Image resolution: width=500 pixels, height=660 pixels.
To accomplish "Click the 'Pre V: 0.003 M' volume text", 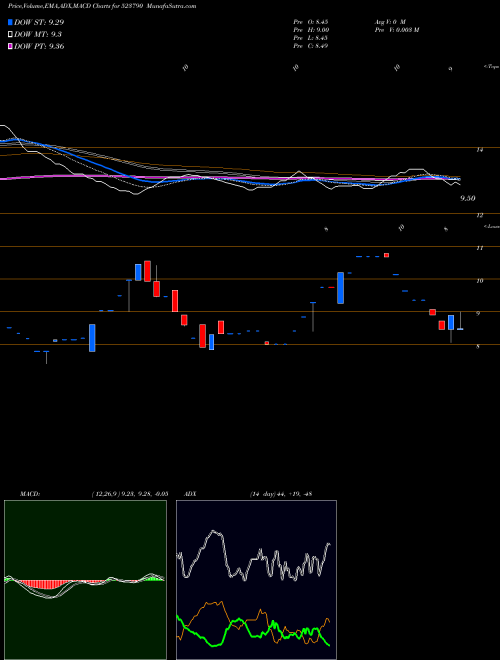I will click(397, 30).
